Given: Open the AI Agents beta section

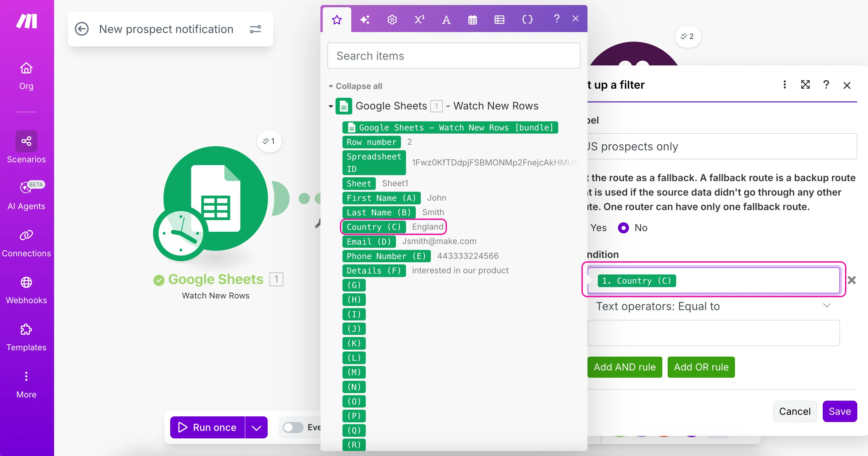Looking at the screenshot, I should pos(26,195).
